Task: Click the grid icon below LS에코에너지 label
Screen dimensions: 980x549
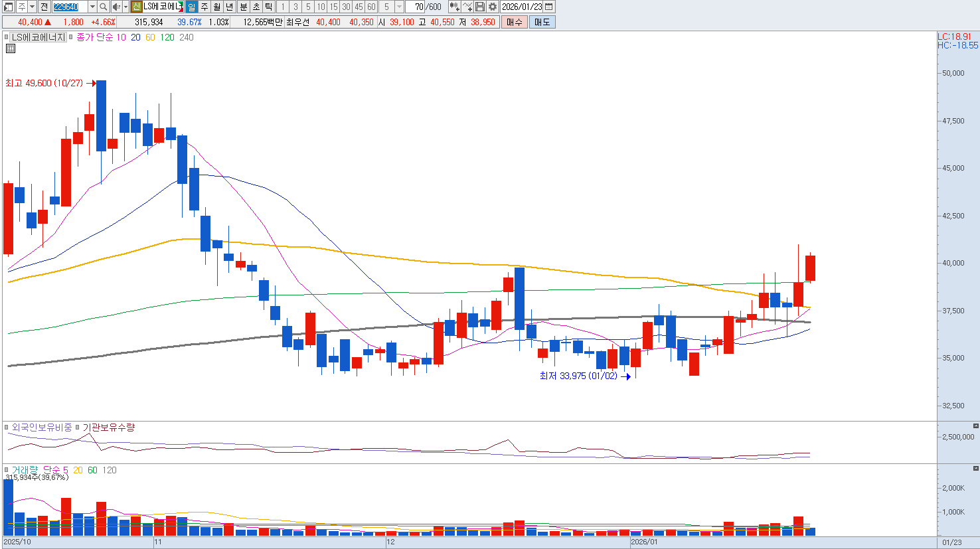Action: pyautogui.click(x=11, y=48)
